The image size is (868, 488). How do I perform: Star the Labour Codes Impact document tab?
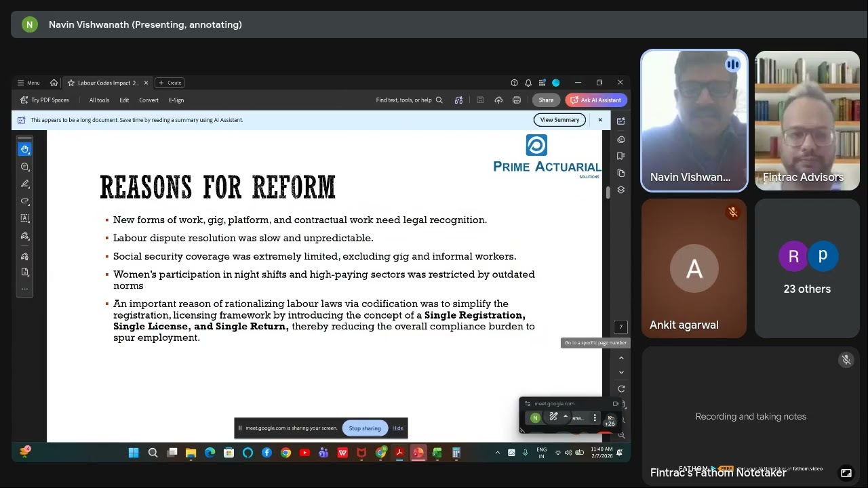[71, 83]
